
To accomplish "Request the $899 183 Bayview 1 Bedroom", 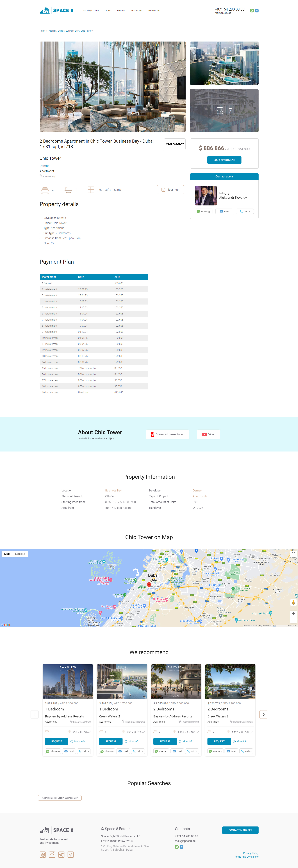I will coord(57,741).
